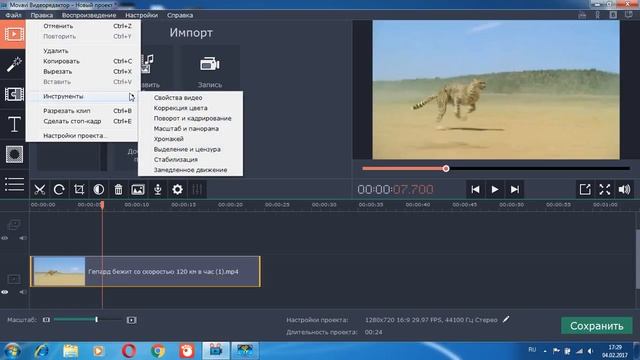Screen dimensions: 640x360
Task: Choose Удалить from the menu
Action: [83, 51]
